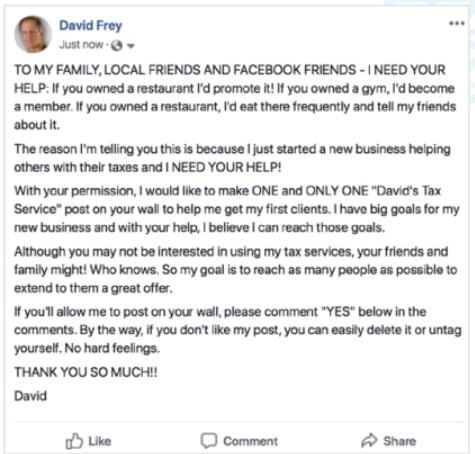Click the paragraph starting 'If you'll allow me'
The image size is (475, 454).
point(238,330)
